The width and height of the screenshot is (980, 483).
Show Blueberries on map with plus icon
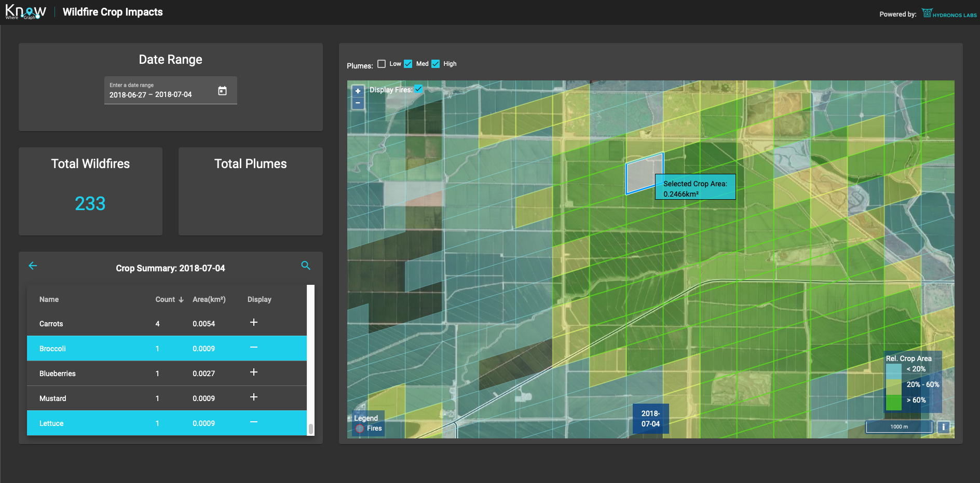pos(254,372)
